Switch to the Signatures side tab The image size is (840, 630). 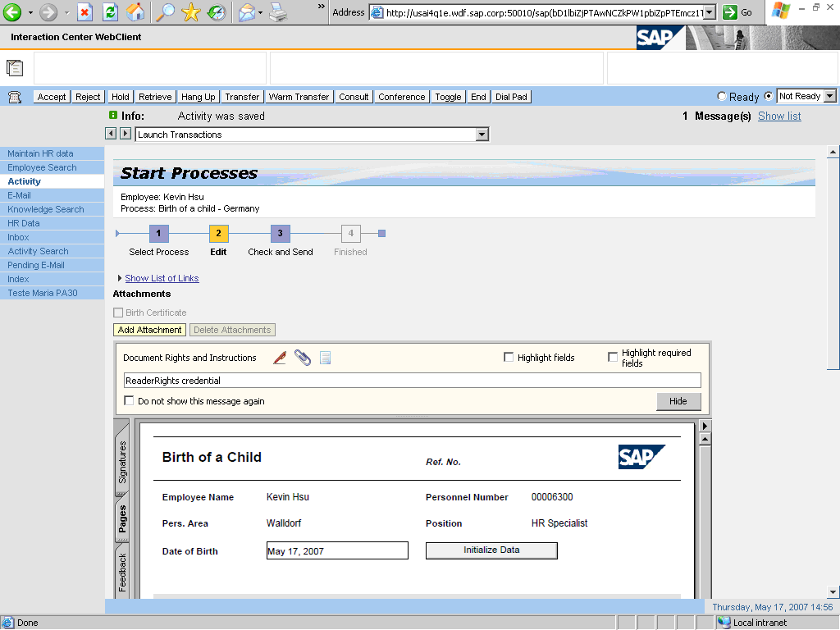coord(122,461)
